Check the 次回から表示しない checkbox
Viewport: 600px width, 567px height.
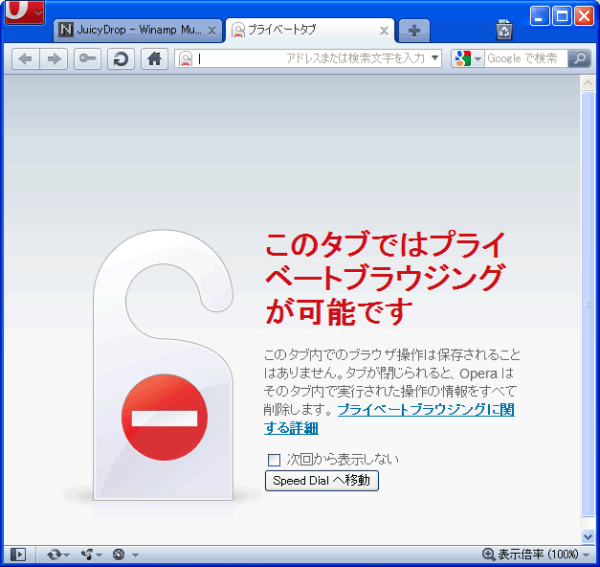click(274, 460)
